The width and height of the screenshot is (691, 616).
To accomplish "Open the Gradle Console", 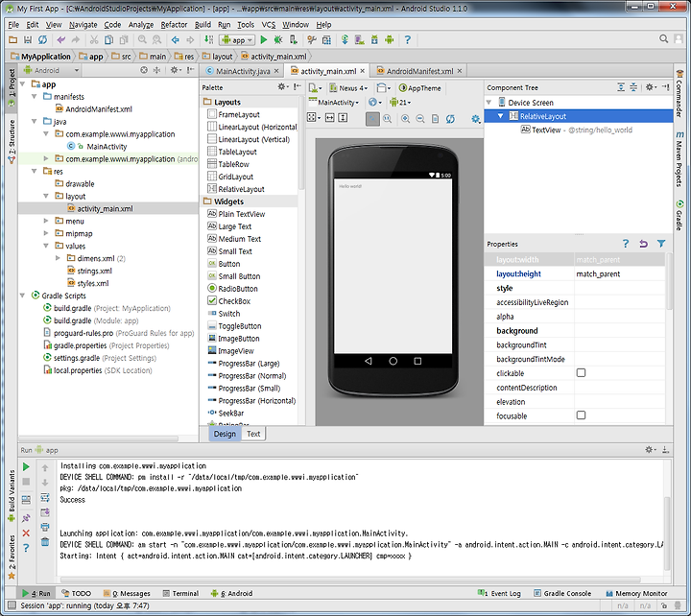I will pyautogui.click(x=562, y=593).
